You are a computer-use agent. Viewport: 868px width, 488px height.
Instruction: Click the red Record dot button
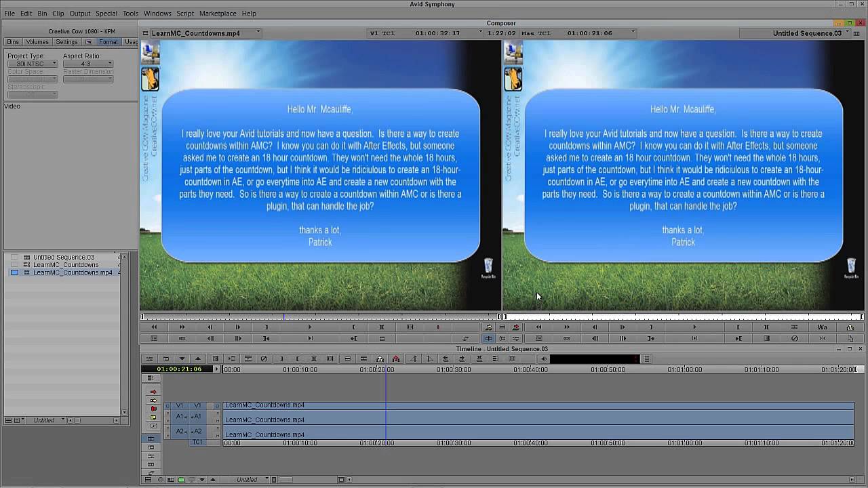438,327
